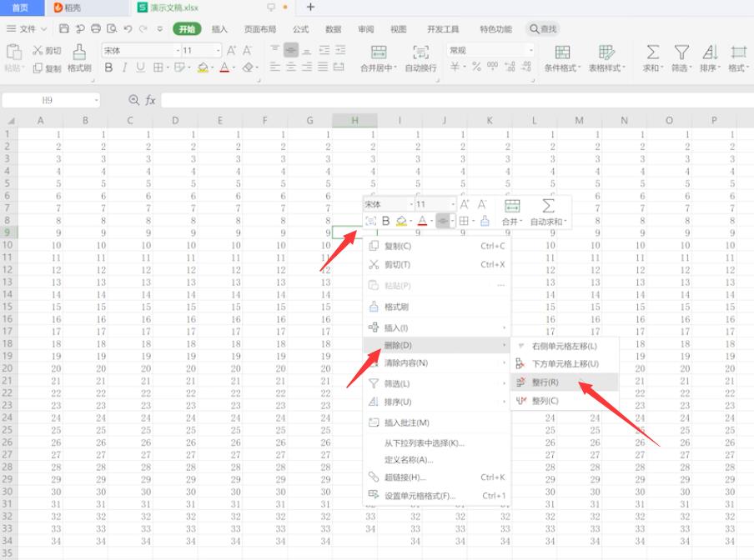
Task: Switch to the 页面布局 ribbon tab
Action: click(x=260, y=29)
